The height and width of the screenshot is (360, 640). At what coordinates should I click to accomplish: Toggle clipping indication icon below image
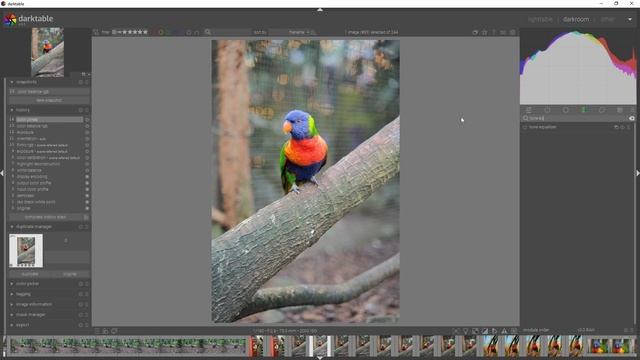point(484,331)
